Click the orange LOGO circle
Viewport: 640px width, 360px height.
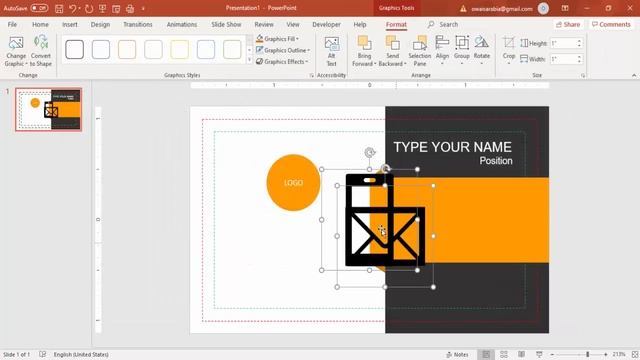point(293,182)
